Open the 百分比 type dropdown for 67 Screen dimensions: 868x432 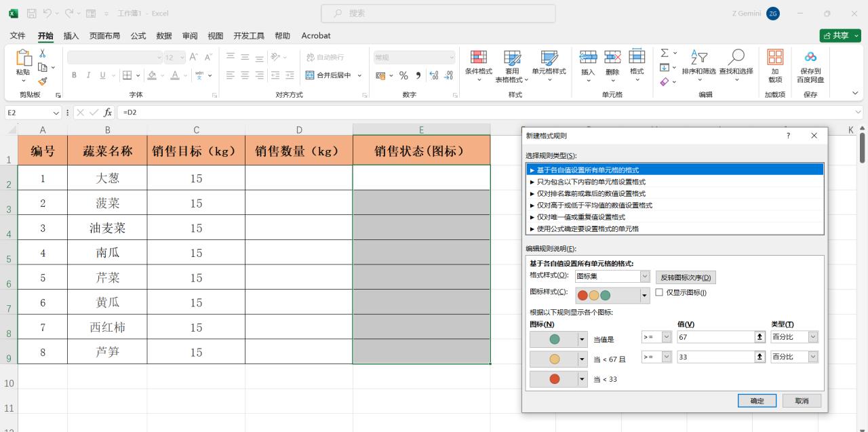pos(813,336)
